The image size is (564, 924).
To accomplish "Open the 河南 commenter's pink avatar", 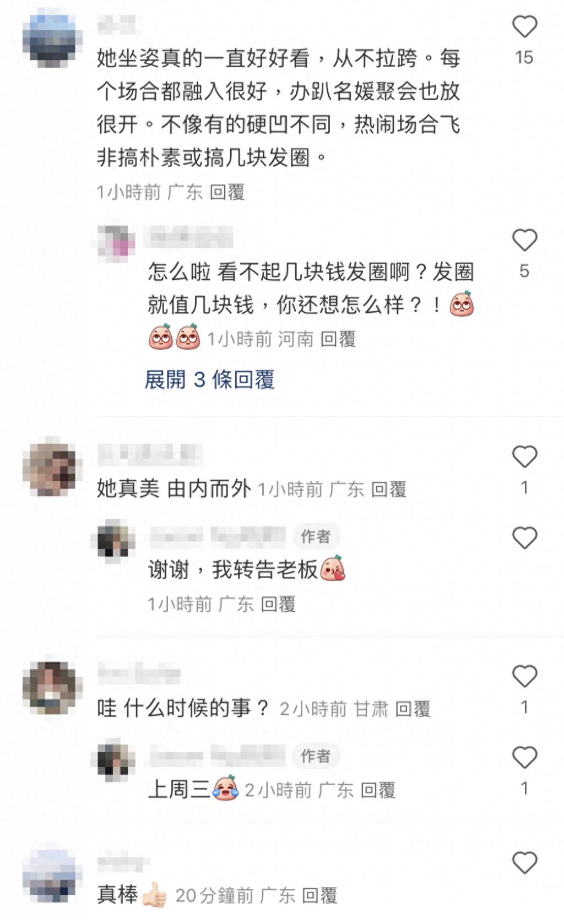I will click(116, 243).
